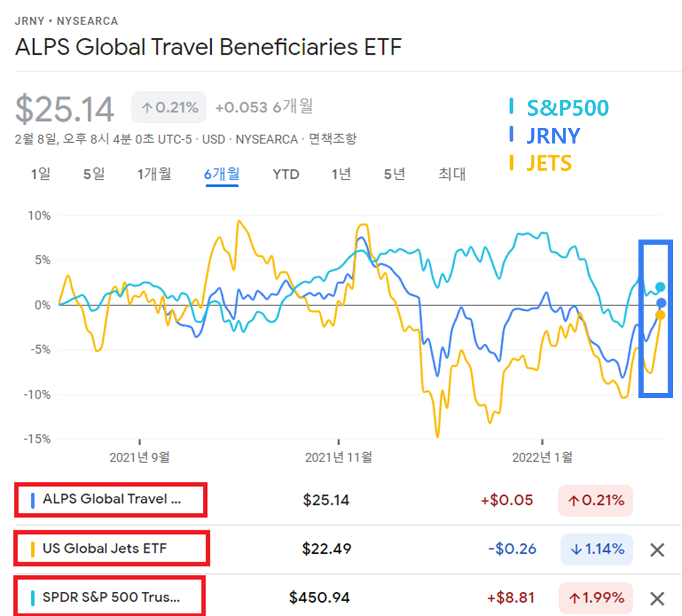
Task: Switch to the 5년 chart range
Action: point(394,174)
